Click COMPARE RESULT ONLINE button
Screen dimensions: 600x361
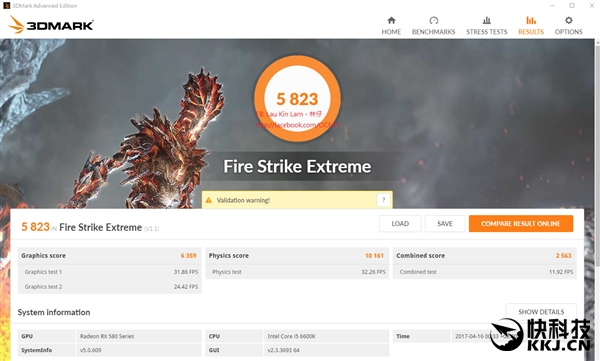[x=521, y=224]
